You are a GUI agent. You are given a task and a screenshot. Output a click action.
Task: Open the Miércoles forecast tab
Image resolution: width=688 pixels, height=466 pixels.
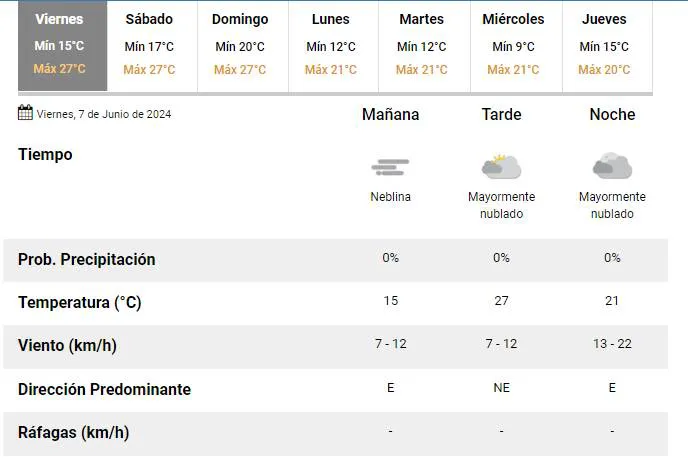point(513,45)
